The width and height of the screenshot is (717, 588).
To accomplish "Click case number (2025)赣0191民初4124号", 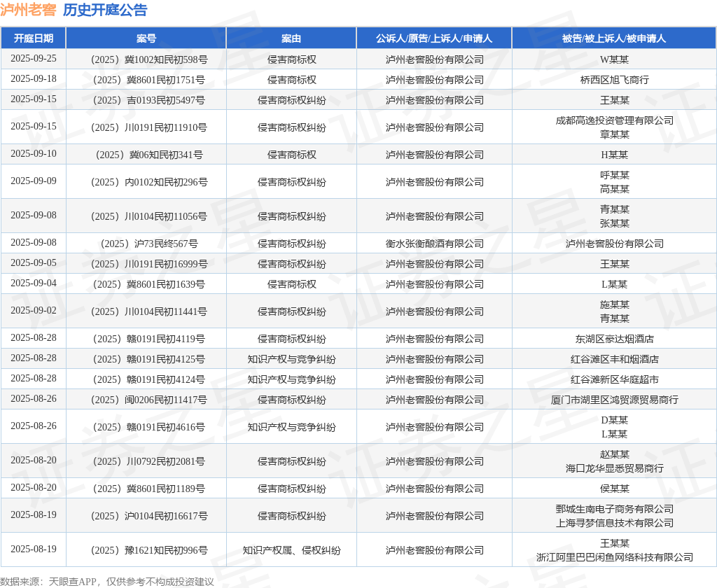I will tap(149, 379).
